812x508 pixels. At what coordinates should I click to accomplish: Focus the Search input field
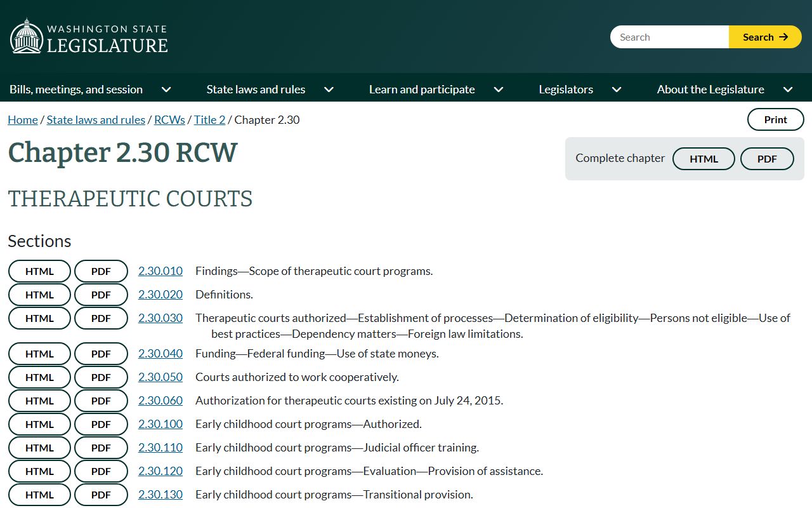click(669, 37)
